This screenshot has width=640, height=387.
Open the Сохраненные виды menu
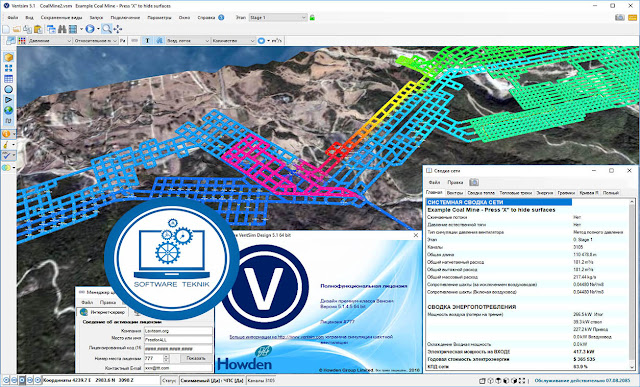(61, 18)
